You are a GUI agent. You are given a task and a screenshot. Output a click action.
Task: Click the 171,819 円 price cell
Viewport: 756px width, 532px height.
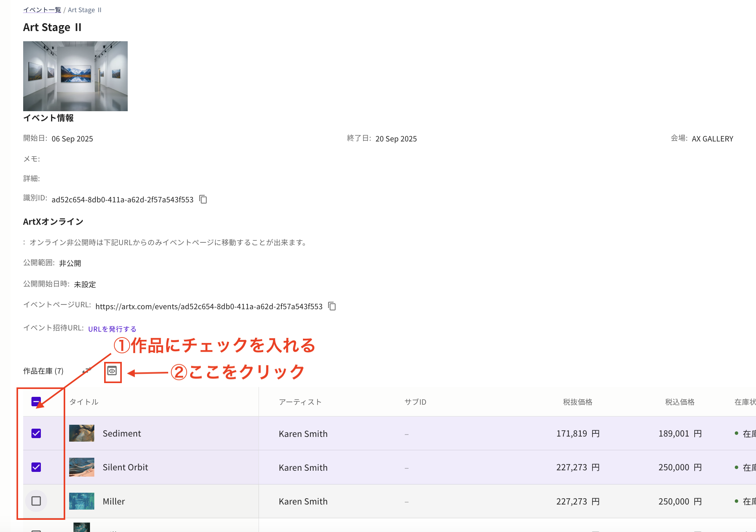click(578, 433)
